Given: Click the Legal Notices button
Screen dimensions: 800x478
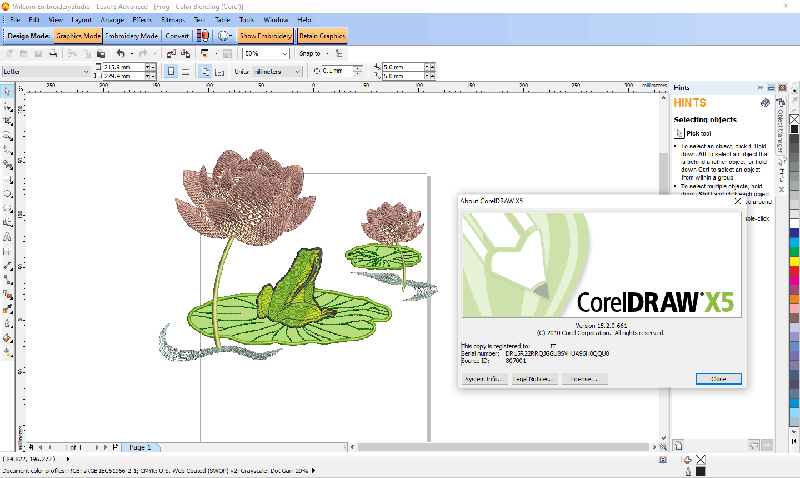Looking at the screenshot, I should (x=534, y=379).
